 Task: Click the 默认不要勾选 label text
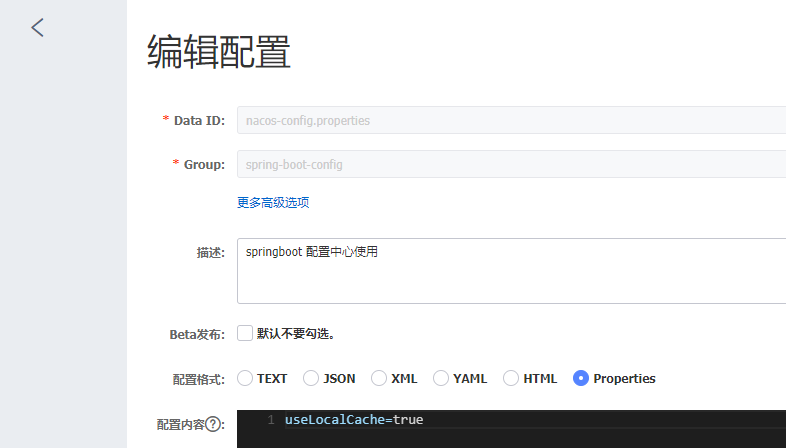coord(296,334)
